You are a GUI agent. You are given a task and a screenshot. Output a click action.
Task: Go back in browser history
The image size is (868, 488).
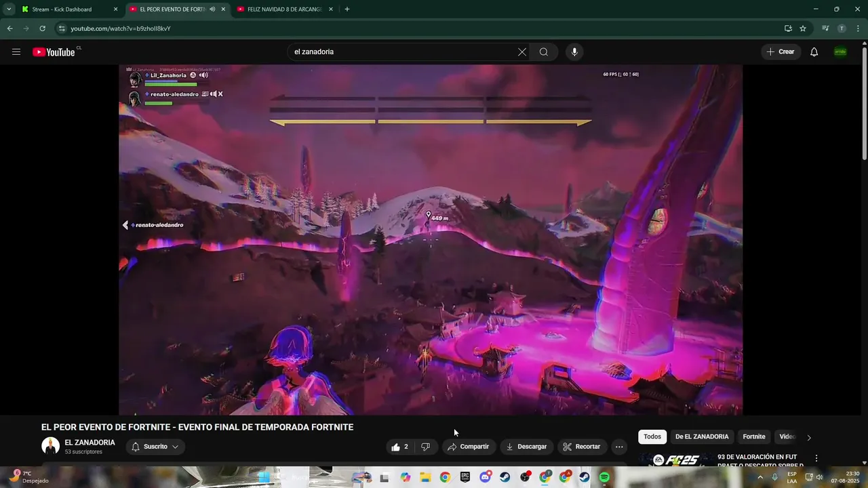pos(9,28)
